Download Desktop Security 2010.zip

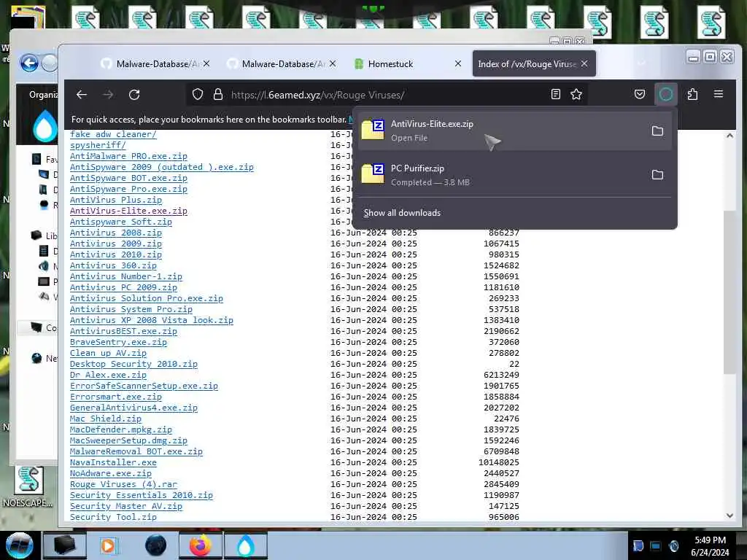pyautogui.click(x=133, y=365)
